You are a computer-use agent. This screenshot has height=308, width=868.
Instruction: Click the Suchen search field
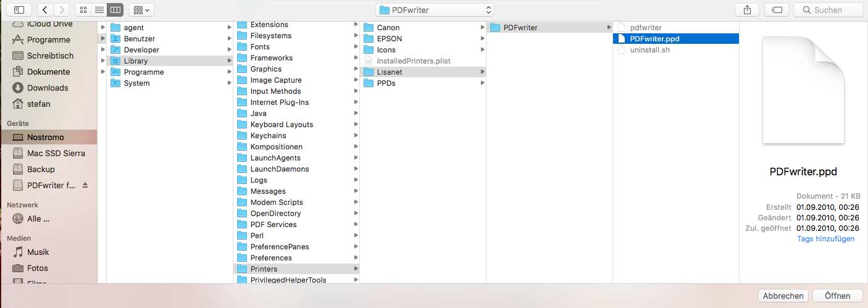[x=828, y=10]
